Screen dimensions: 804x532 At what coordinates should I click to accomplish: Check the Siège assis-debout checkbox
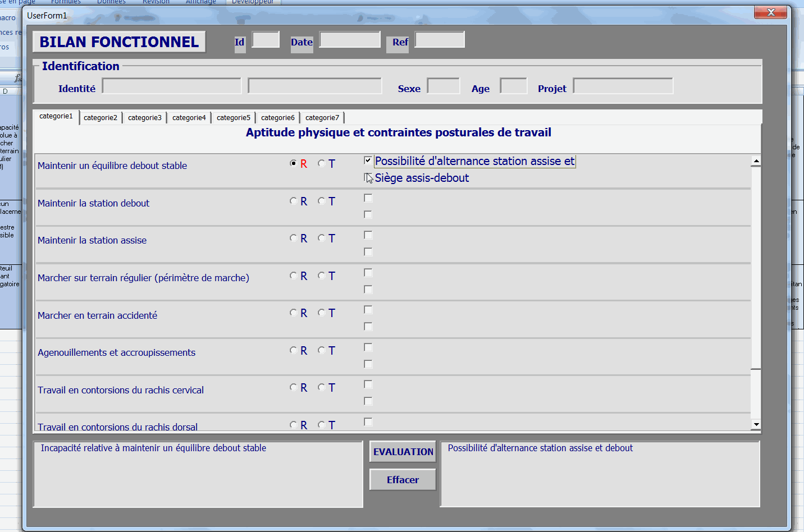tap(368, 177)
